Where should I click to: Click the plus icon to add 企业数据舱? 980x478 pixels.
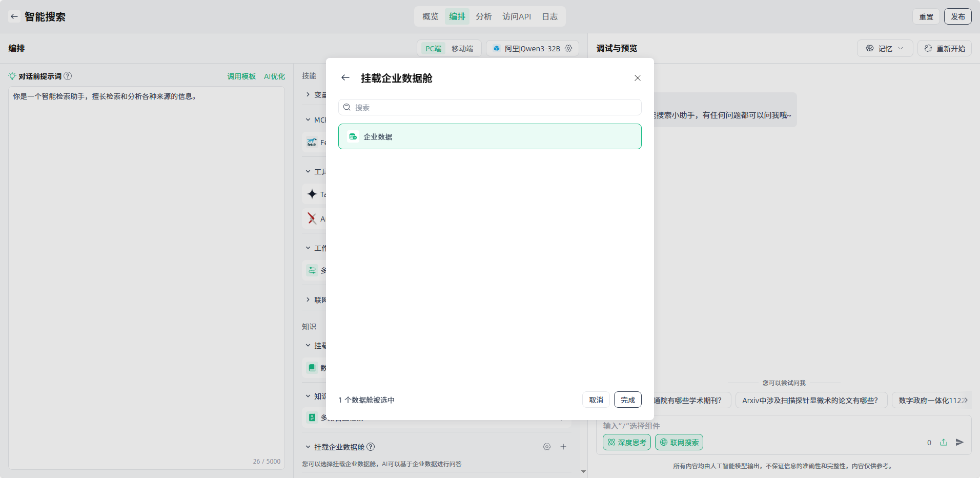[563, 447]
